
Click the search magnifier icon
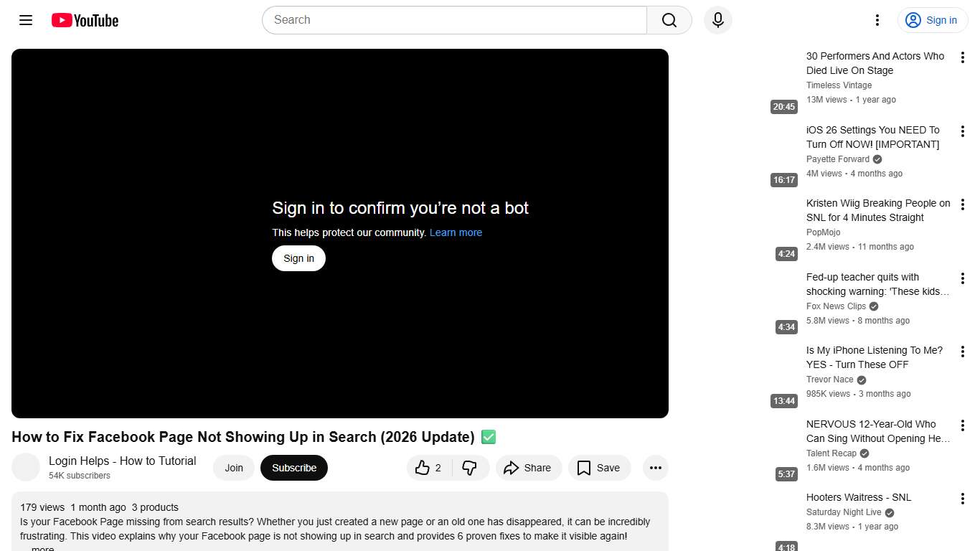pos(668,20)
